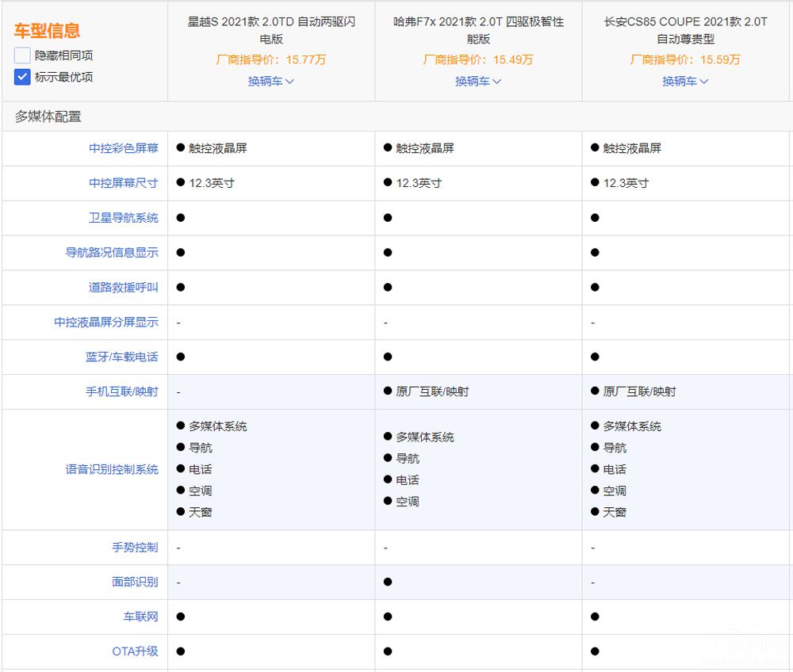Click the 语音识别控制系统 label
This screenshot has height=672, width=793.
pos(112,469)
